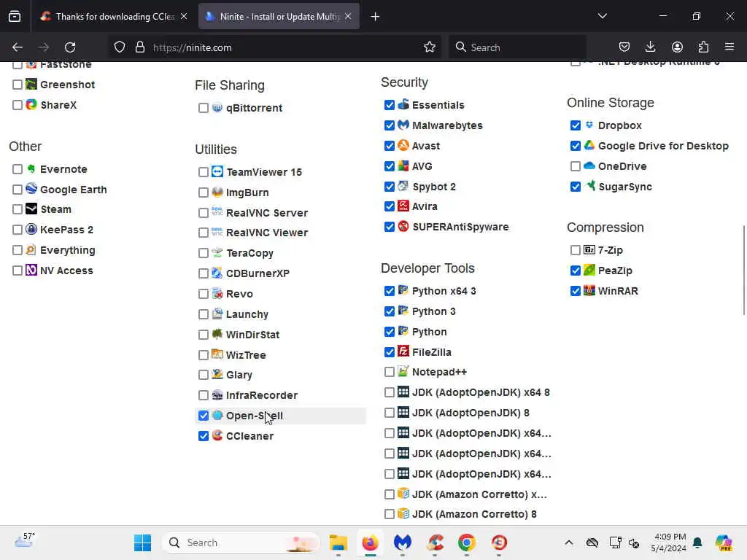Show hidden icons chevron in system tray

pos(569,542)
